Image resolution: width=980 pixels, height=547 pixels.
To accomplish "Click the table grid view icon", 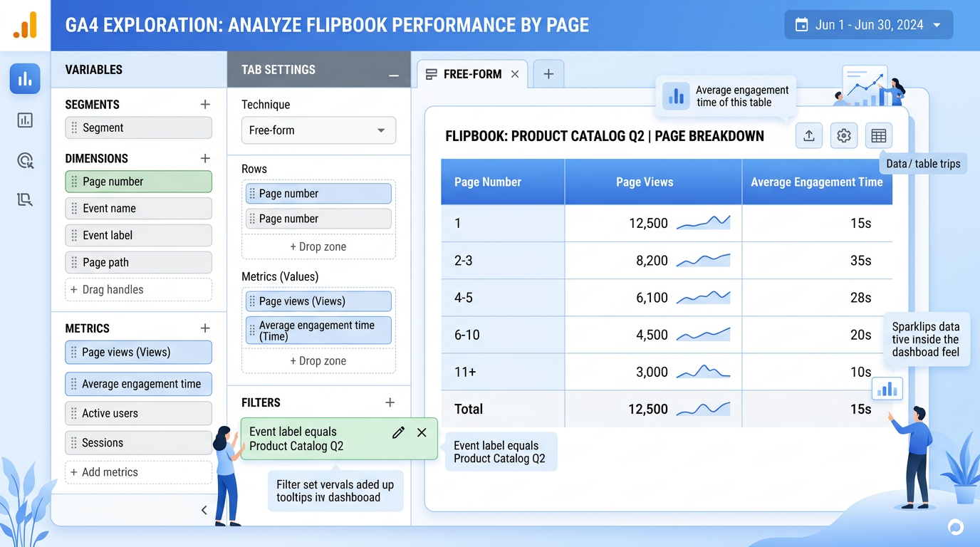I will point(879,135).
